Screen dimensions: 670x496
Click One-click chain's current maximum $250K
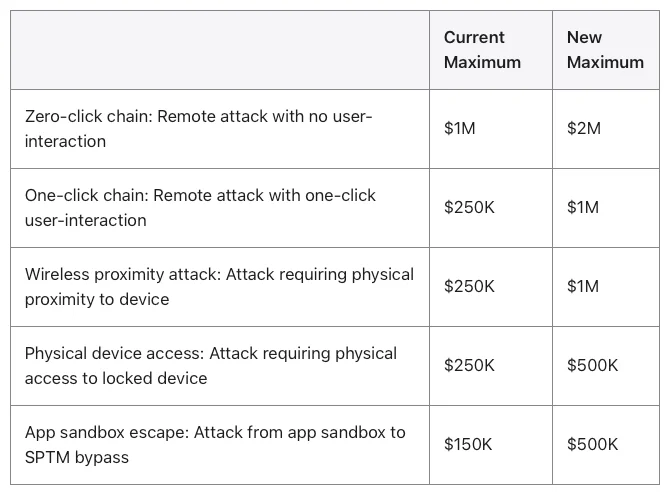(x=469, y=208)
